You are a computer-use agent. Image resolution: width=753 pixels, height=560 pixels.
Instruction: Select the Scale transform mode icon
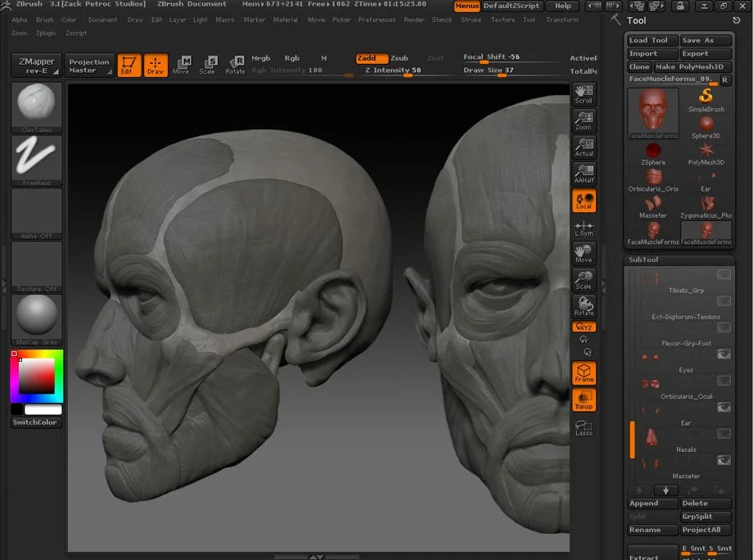[x=208, y=65]
